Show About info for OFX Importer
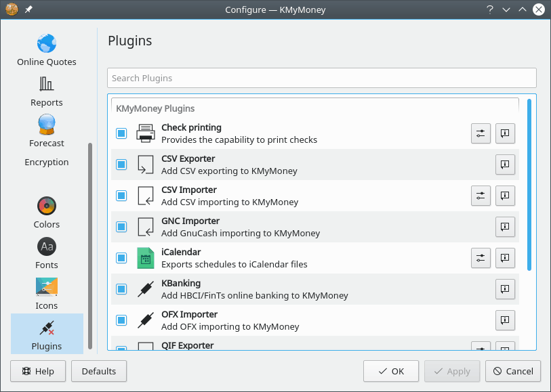This screenshot has width=551, height=392. coord(506,320)
